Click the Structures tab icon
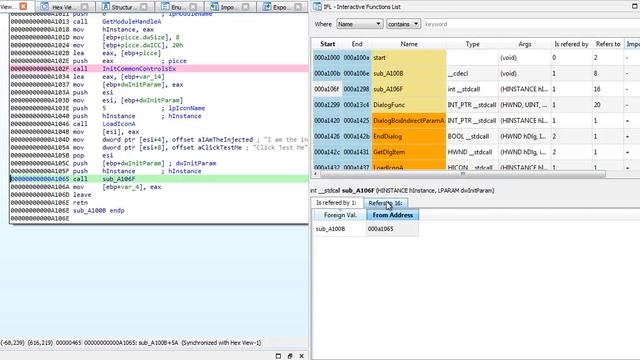Image resolution: width=640 pixels, height=360 pixels. (106, 7)
